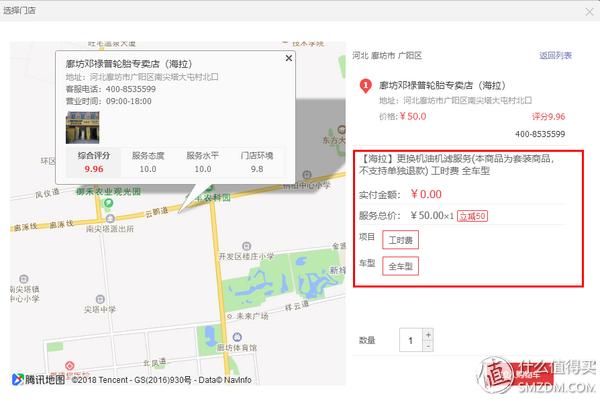Image resolution: width=600 pixels, height=399 pixels.
Task: Click the 综合评分 9.96 rating cell
Action: click(x=94, y=162)
